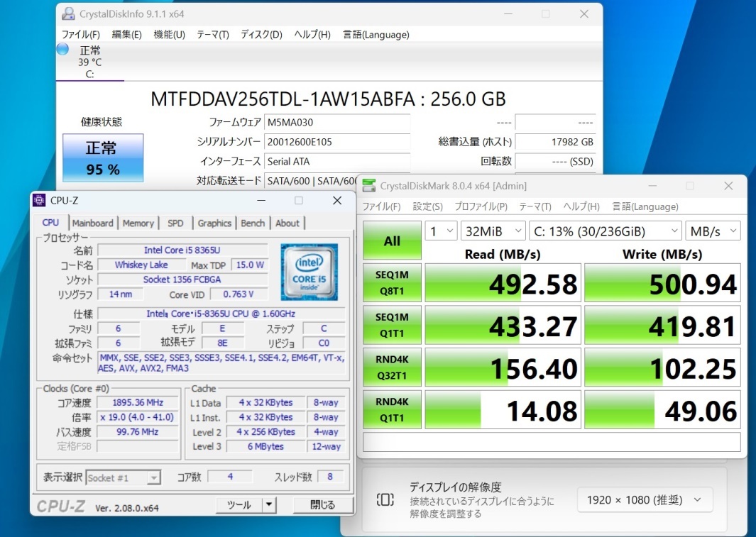Viewport: 756px width, 537px height.
Task: Open 言語(Language) menu in CrystalDiskMark
Action: (x=645, y=206)
